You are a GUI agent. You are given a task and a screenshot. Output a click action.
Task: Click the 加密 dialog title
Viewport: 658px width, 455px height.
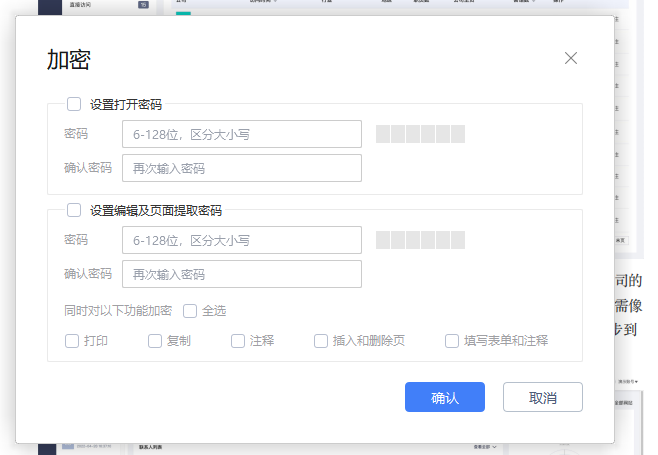coord(69,59)
